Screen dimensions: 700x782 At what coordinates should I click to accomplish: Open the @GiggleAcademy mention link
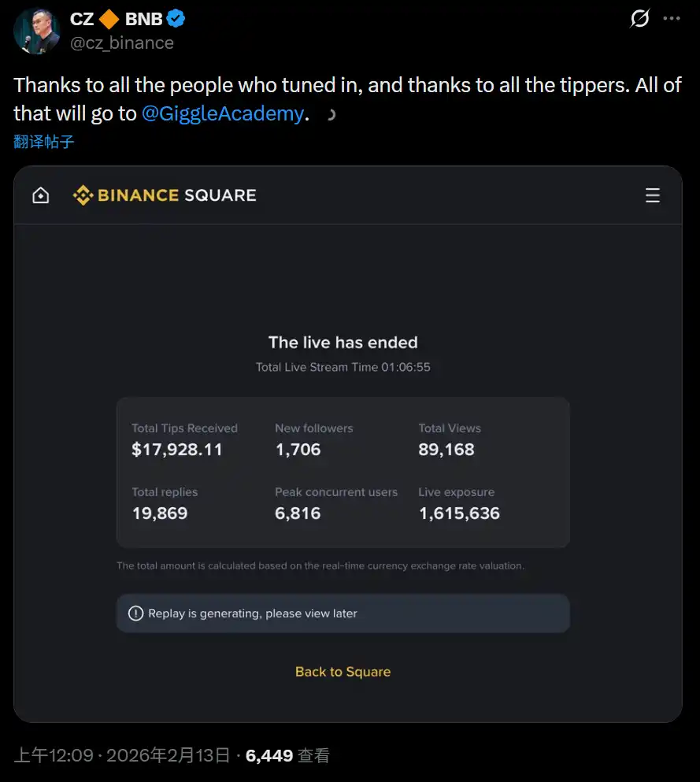click(222, 113)
